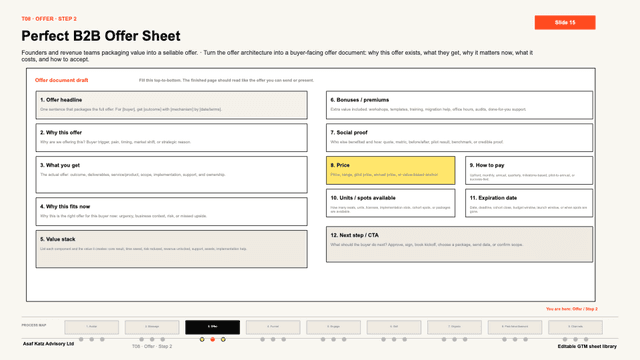Viewport: 640px width, 360px height.
Task: Open step 8 in the process map
Action: 515,327
